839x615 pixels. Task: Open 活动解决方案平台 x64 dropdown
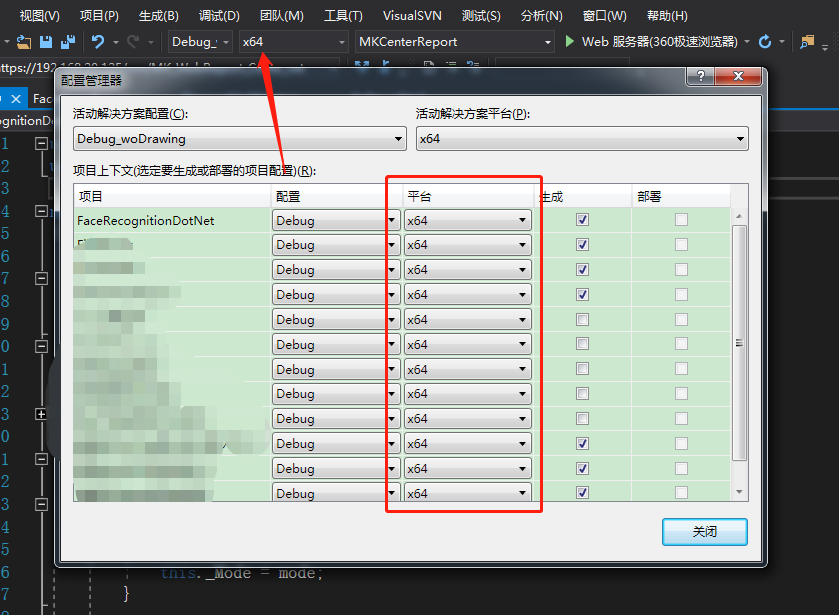point(582,139)
